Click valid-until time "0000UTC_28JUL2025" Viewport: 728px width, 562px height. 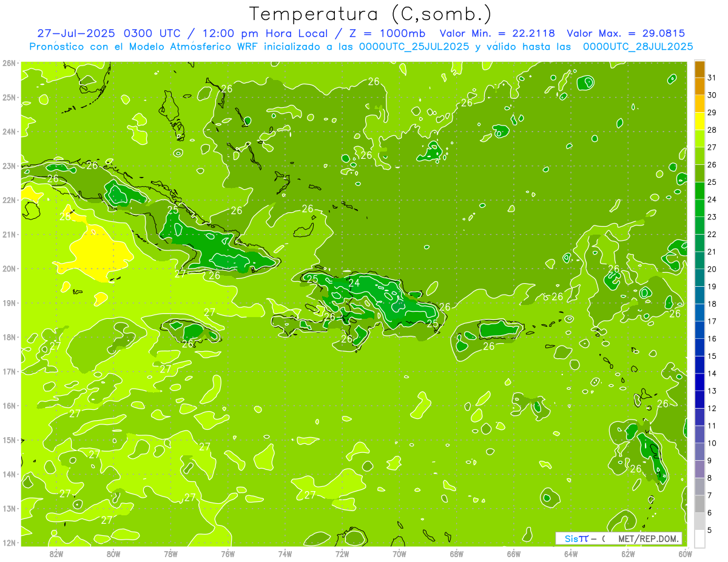click(638, 47)
